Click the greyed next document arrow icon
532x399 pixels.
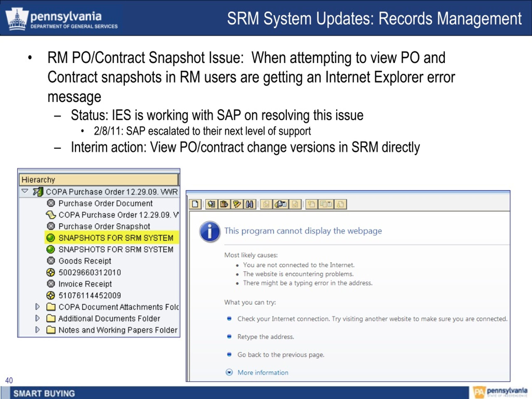point(295,204)
